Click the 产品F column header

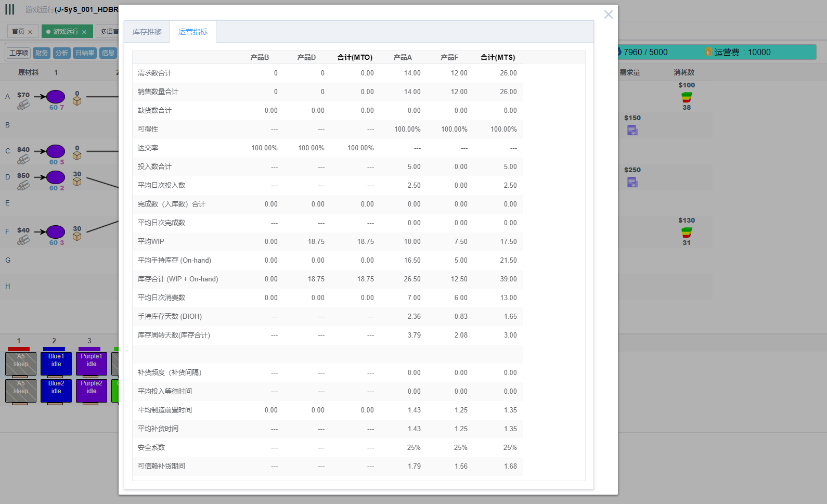tap(449, 57)
